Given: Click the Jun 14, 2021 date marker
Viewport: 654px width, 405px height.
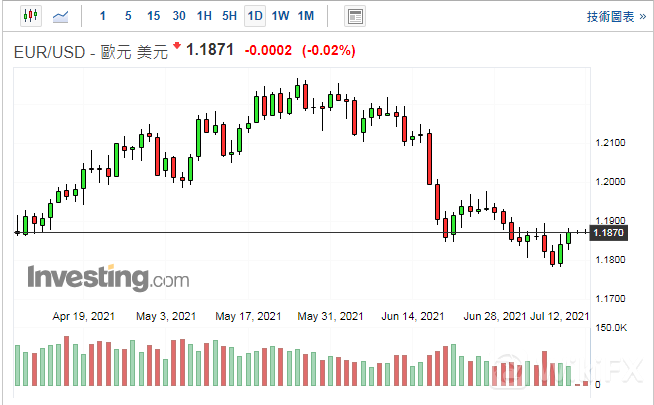Looking at the screenshot, I should [413, 317].
